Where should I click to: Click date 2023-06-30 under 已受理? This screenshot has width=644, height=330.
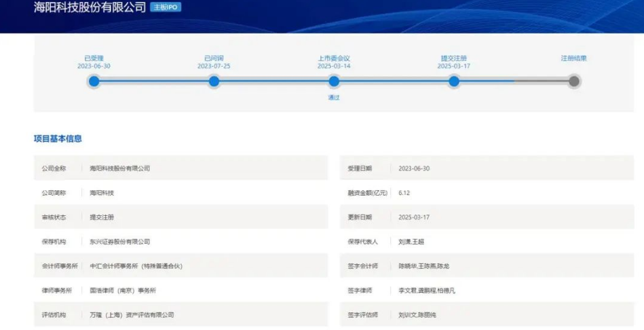(94, 66)
